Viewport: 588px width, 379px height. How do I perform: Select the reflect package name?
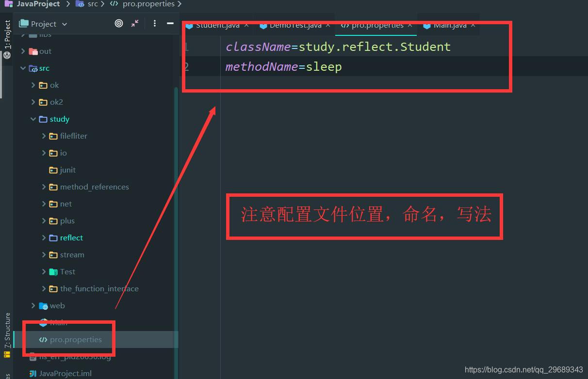pos(71,237)
